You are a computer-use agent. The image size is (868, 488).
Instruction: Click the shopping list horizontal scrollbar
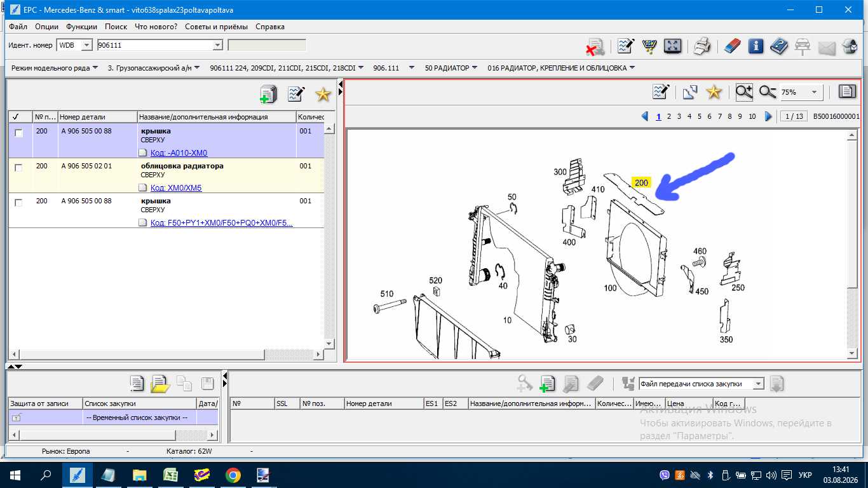click(113, 435)
